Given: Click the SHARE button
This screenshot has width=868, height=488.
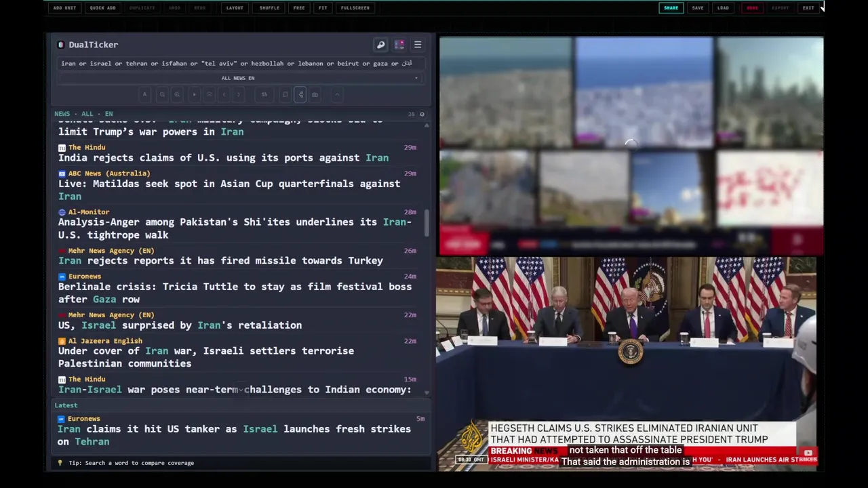Looking at the screenshot, I should (x=671, y=8).
